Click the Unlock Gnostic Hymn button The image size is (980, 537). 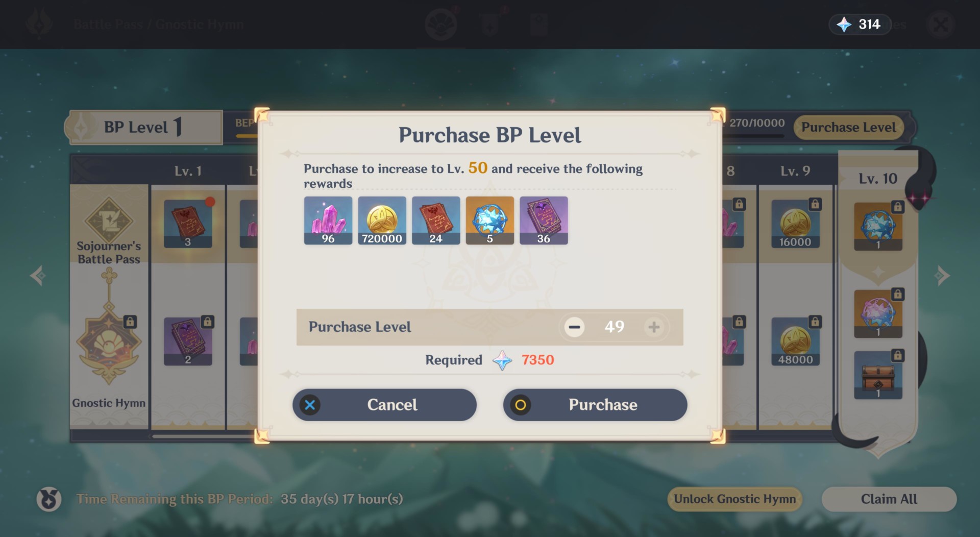tap(734, 499)
